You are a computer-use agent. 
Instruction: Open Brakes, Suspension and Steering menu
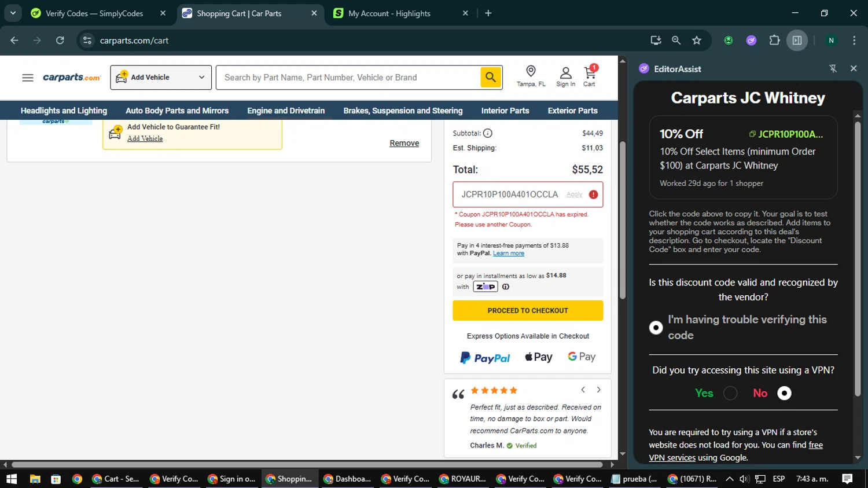point(403,111)
